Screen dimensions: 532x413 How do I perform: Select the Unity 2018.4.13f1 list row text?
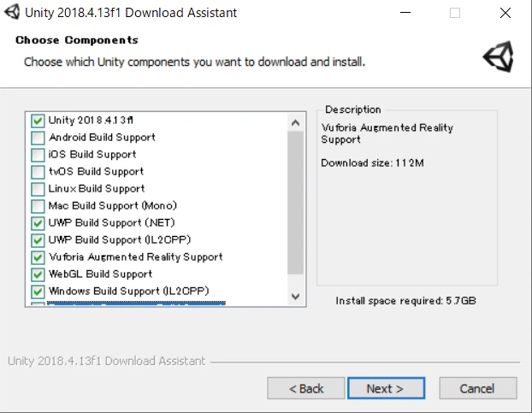[91, 121]
